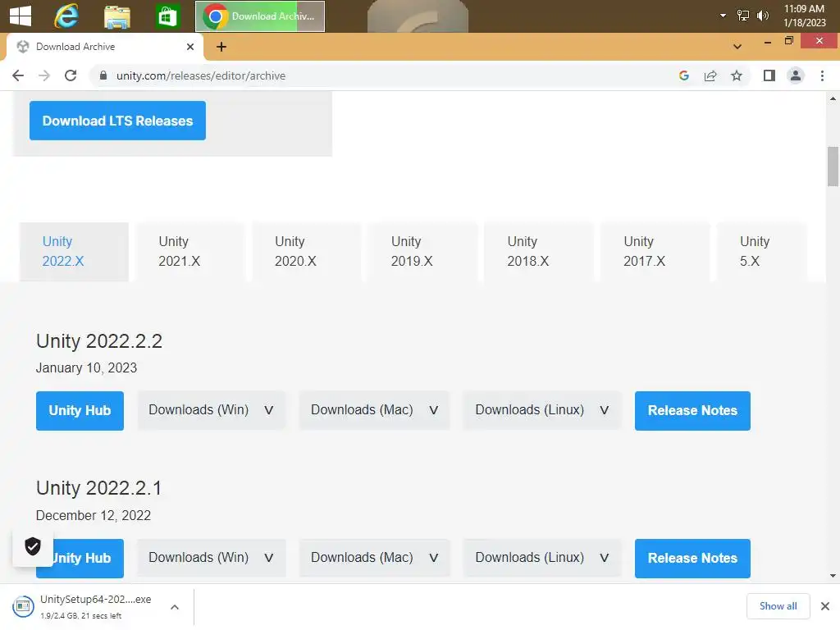
Task: Open the volume speaker tray icon
Action: coord(762,16)
